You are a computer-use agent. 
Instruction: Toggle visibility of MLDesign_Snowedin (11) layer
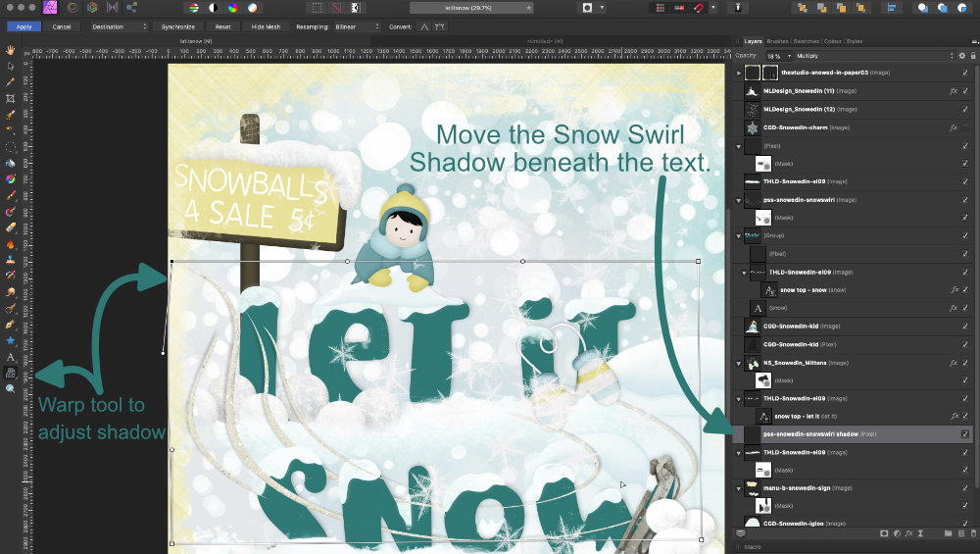coord(965,90)
